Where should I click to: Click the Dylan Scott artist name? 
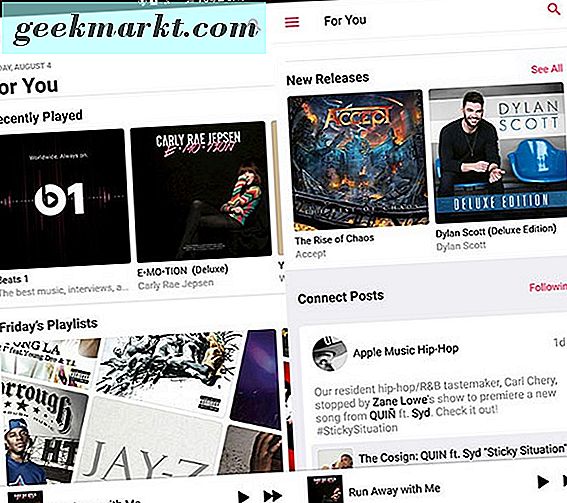point(461,246)
